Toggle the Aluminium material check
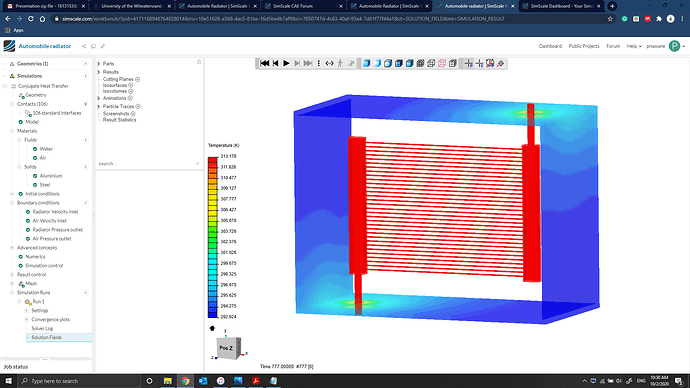This screenshot has height=388, width=690. 35,176
